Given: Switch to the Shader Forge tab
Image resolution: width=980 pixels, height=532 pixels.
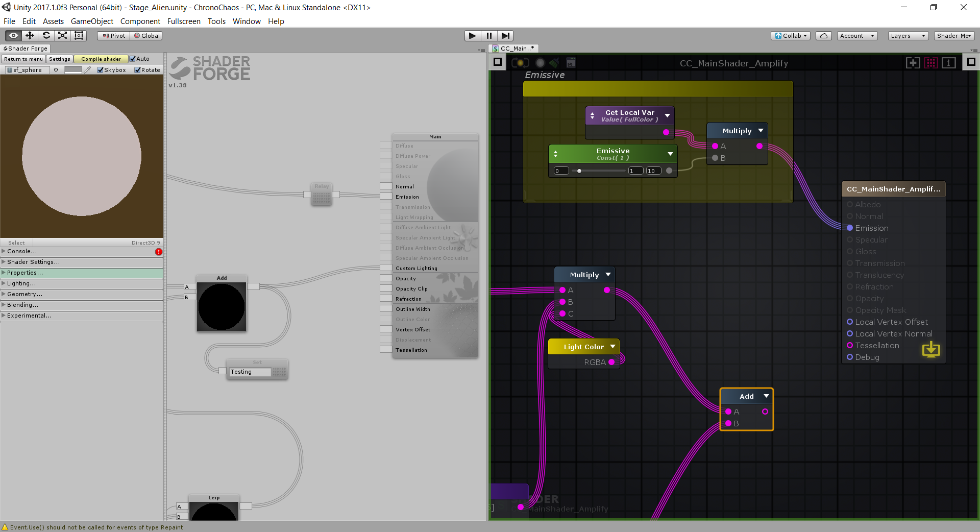Looking at the screenshot, I should coord(25,49).
